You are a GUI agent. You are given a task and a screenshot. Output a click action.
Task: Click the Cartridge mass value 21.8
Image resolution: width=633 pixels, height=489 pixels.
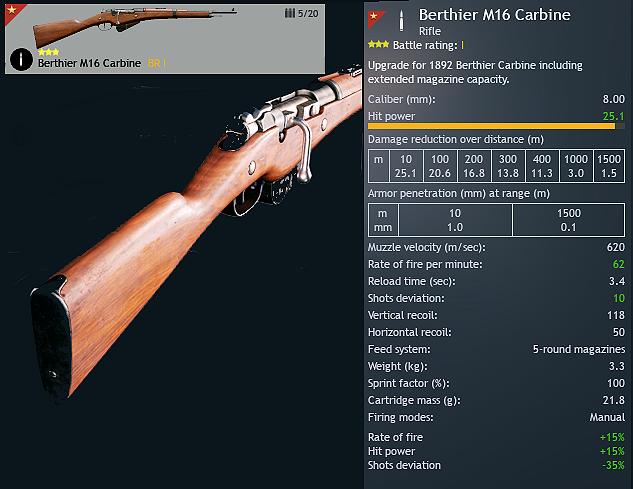coord(614,400)
